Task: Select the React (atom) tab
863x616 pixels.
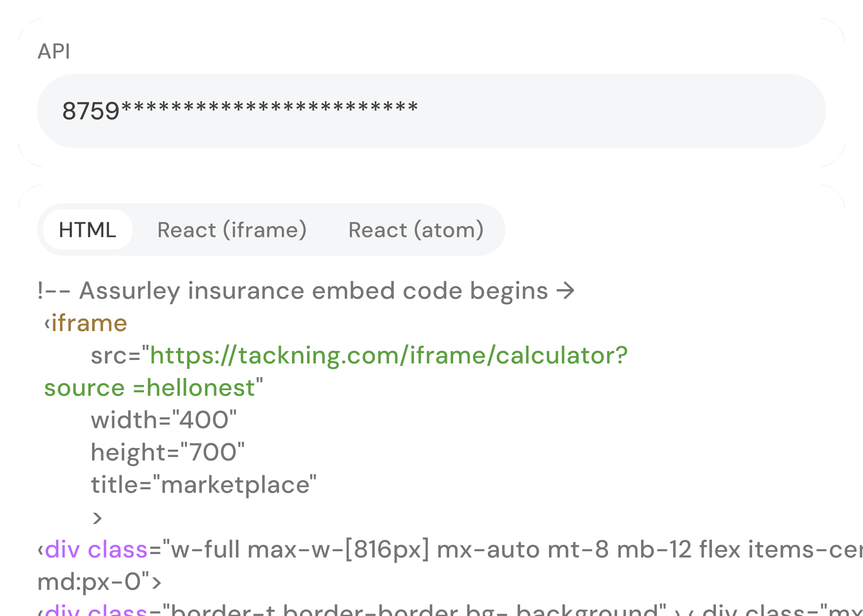Action: [x=416, y=230]
